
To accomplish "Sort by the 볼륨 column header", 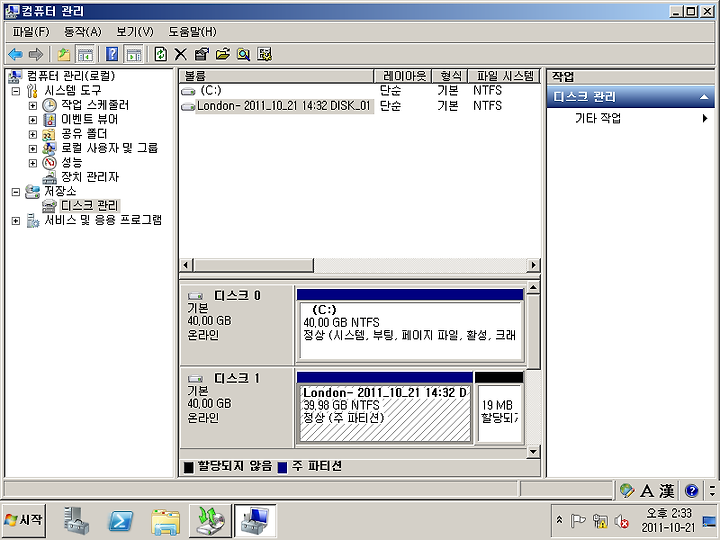I will click(x=276, y=76).
